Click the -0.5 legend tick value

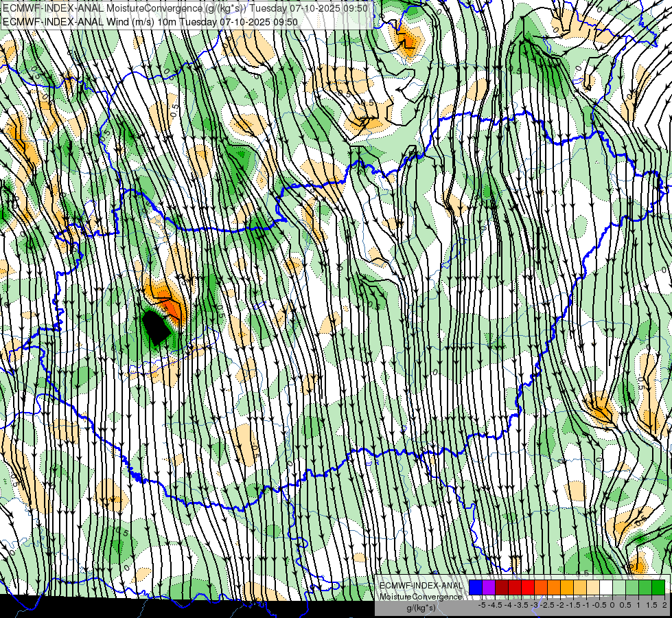pyautogui.click(x=599, y=605)
